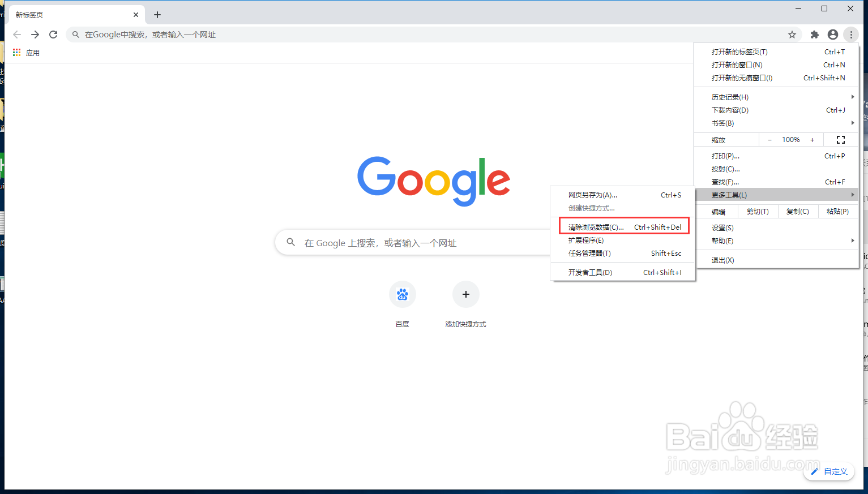Viewport: 868px width, 494px height.
Task: Reload the page with refresh icon
Action: click(x=53, y=35)
